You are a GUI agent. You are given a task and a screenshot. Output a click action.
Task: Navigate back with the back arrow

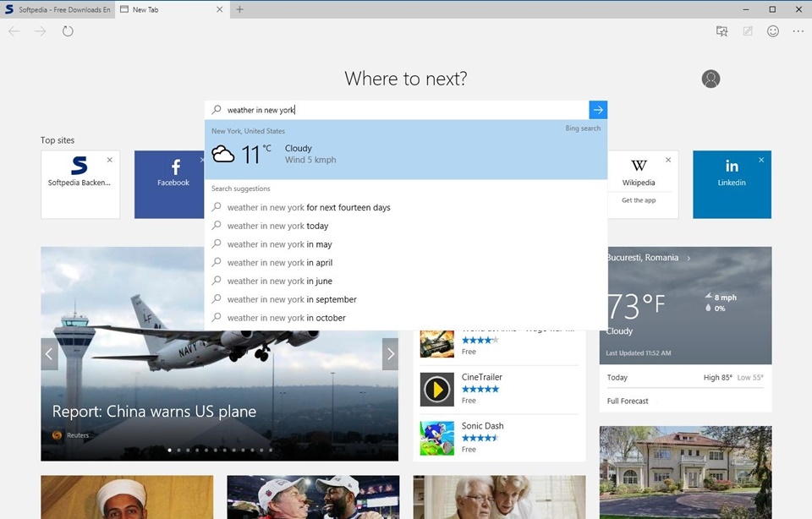[14, 30]
